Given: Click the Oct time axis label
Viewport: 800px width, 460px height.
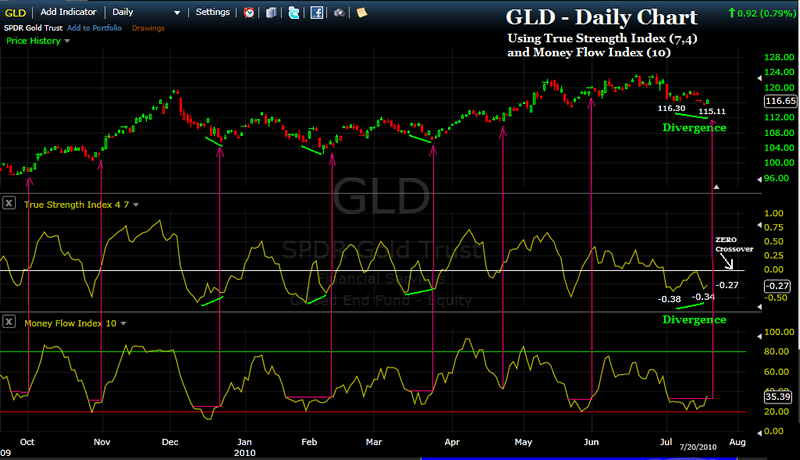Looking at the screenshot, I should pos(27,442).
